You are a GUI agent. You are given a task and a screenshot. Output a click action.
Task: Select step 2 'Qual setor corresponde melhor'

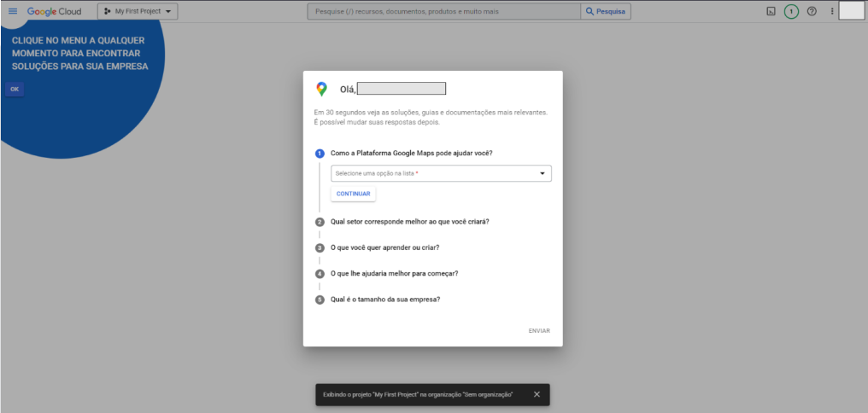pos(409,222)
